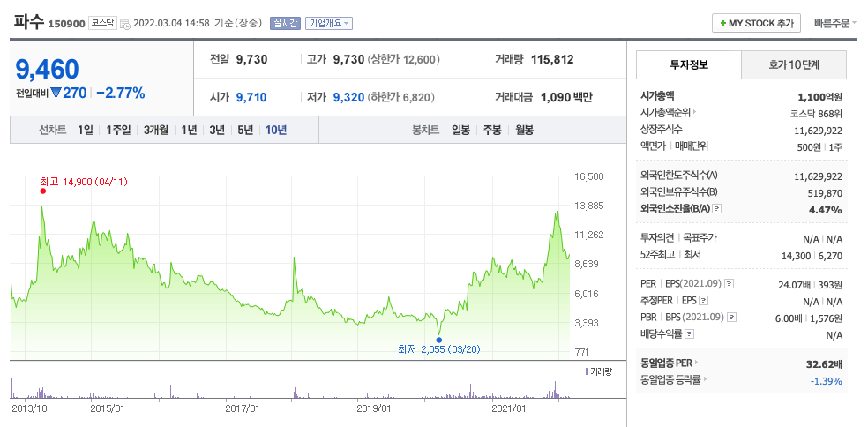
Task: Click the blue 최저 2,055 marker dot
Action: coord(439,340)
